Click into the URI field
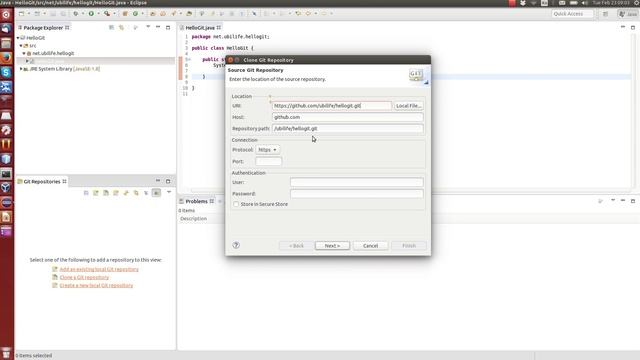This screenshot has width=640, height=360. (332, 106)
